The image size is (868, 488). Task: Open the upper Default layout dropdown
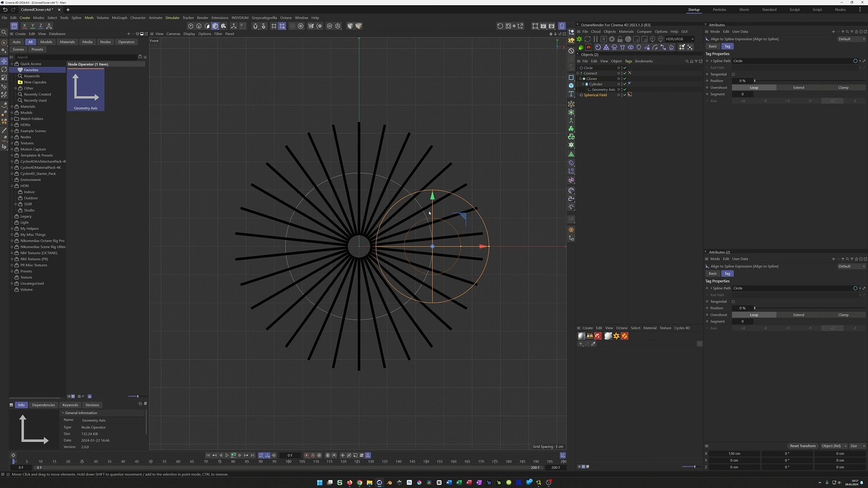tap(851, 39)
